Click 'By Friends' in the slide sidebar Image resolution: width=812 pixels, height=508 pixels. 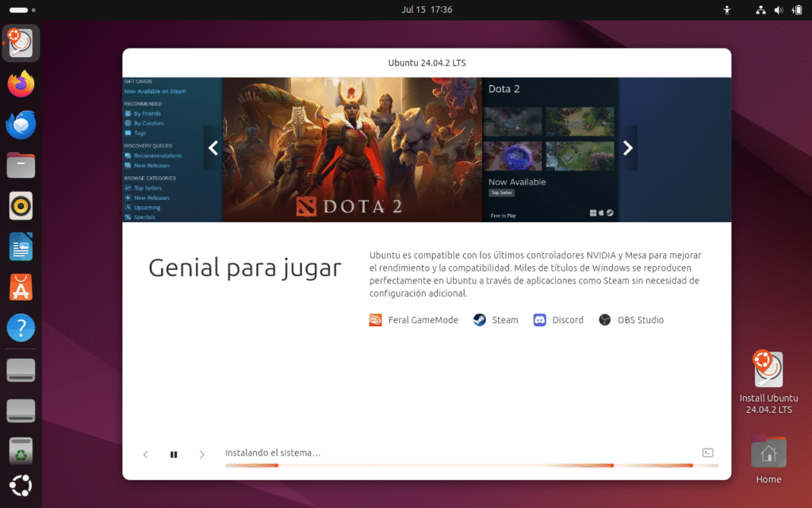point(147,114)
